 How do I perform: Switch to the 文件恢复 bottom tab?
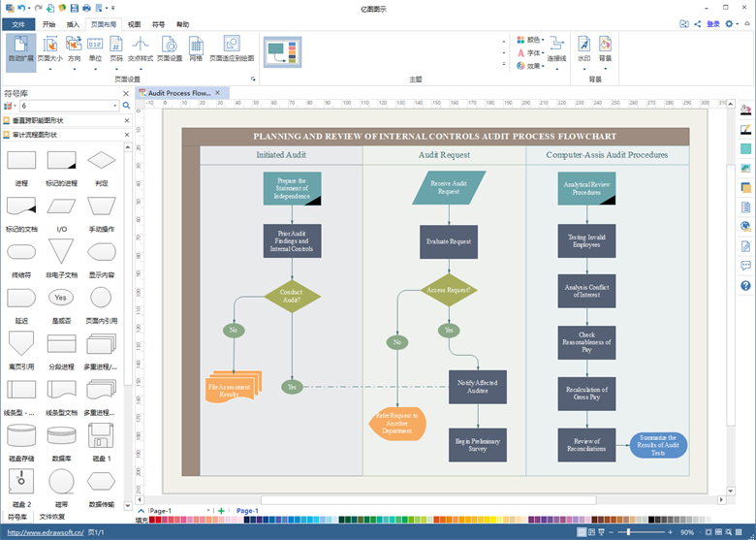pos(51,517)
